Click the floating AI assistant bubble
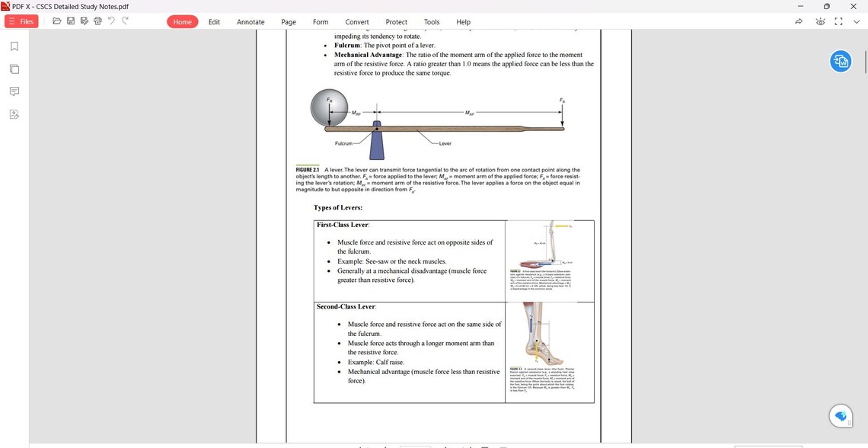 (x=840, y=415)
